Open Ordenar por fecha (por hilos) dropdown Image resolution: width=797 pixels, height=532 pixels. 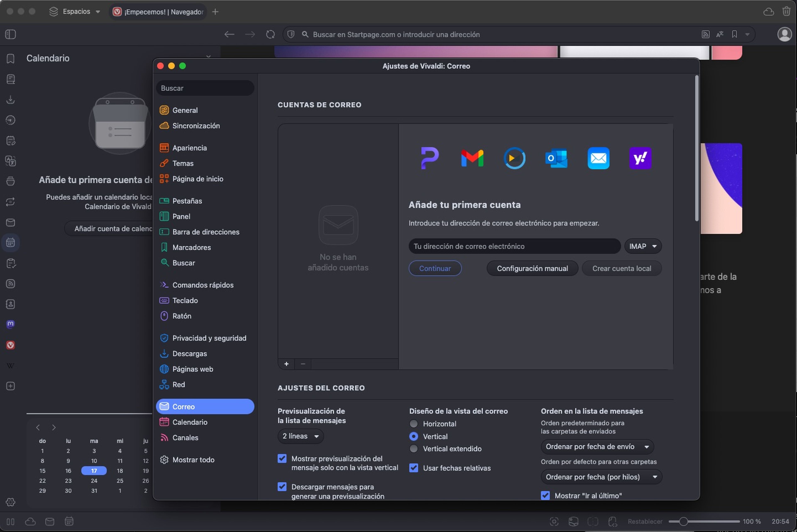601,477
